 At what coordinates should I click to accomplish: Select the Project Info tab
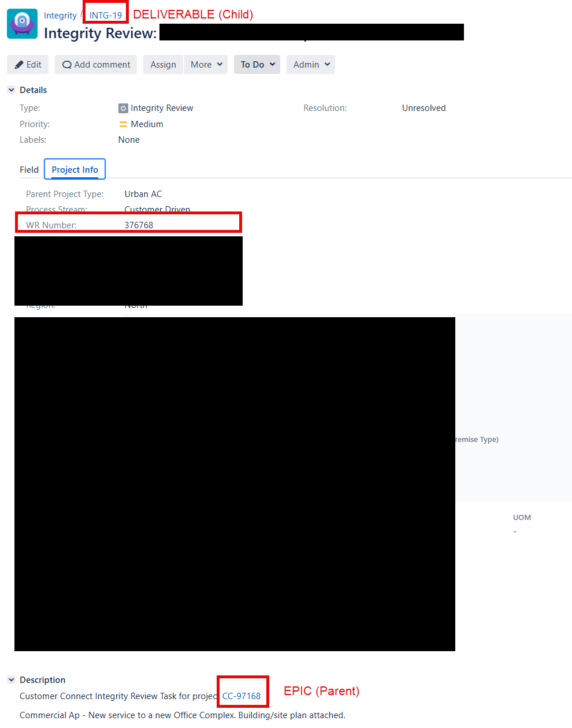[x=75, y=169]
